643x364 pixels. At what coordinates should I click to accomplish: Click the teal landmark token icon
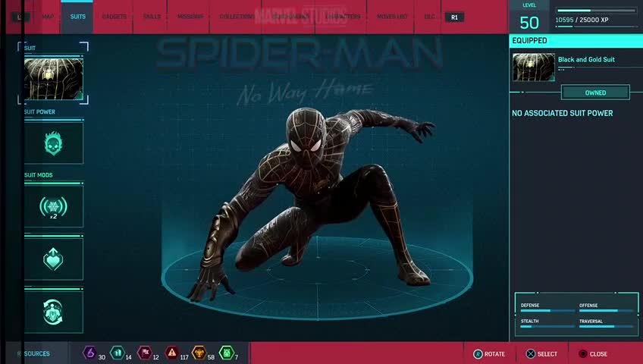pos(118,353)
